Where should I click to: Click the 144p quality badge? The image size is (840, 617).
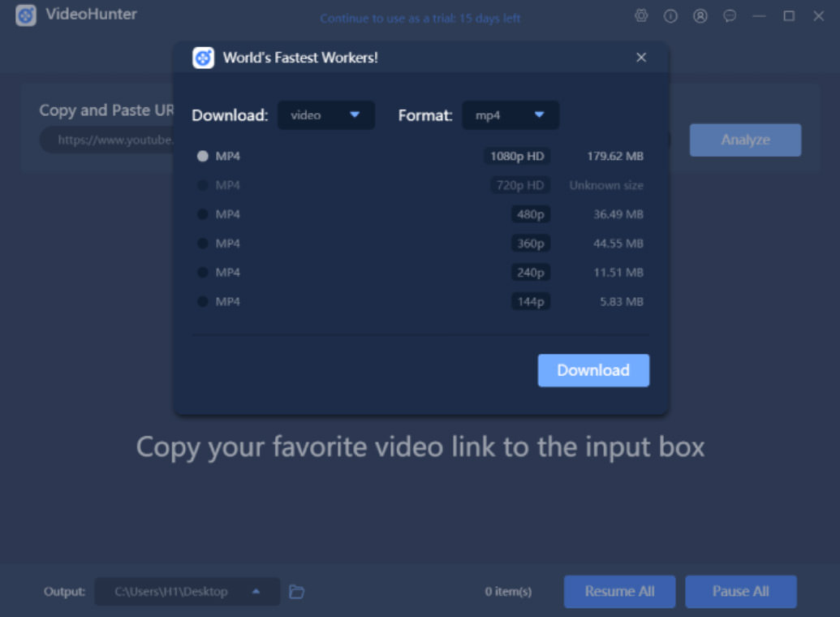point(530,301)
